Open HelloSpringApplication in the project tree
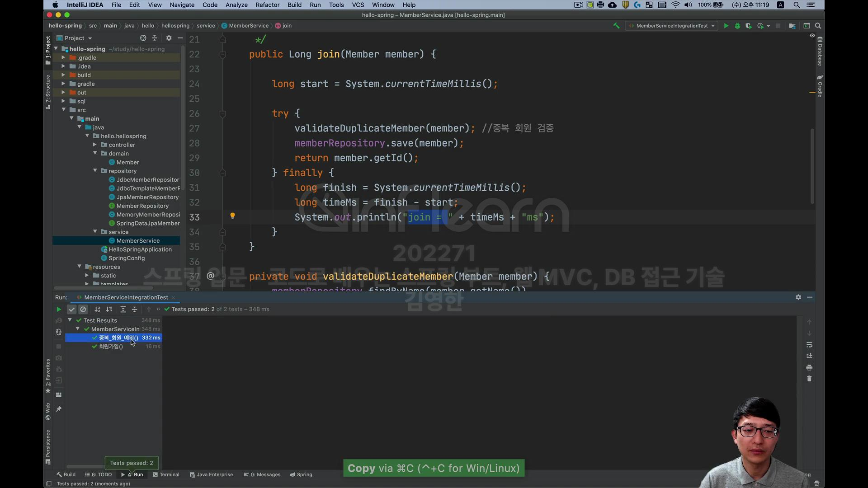868x488 pixels. 140,249
